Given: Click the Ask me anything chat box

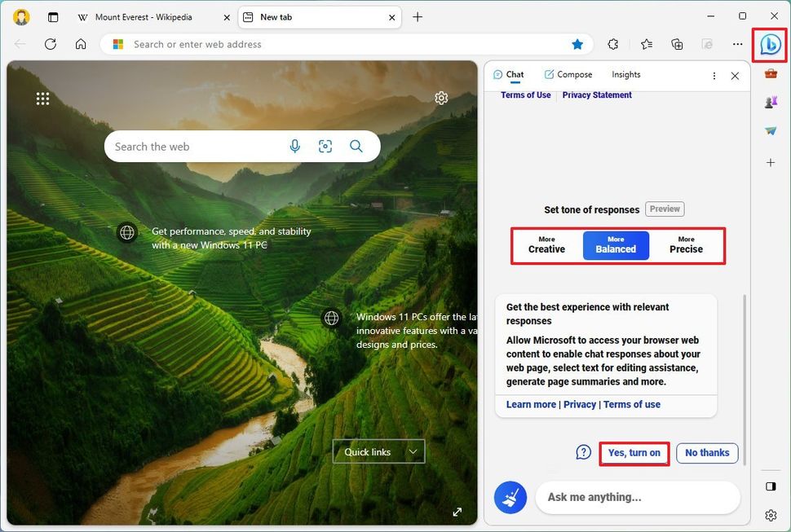Looking at the screenshot, I should tap(636, 497).
